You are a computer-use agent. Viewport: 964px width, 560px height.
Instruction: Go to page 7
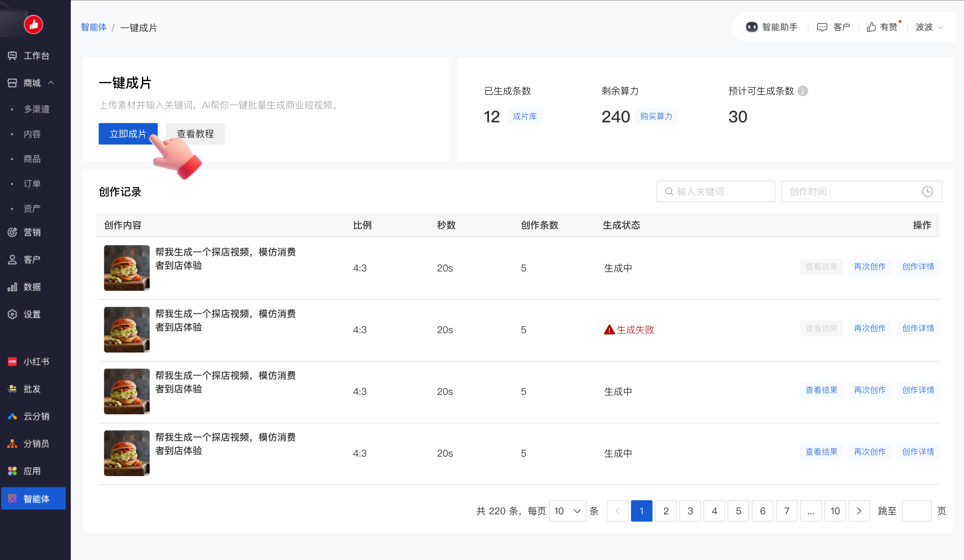787,511
